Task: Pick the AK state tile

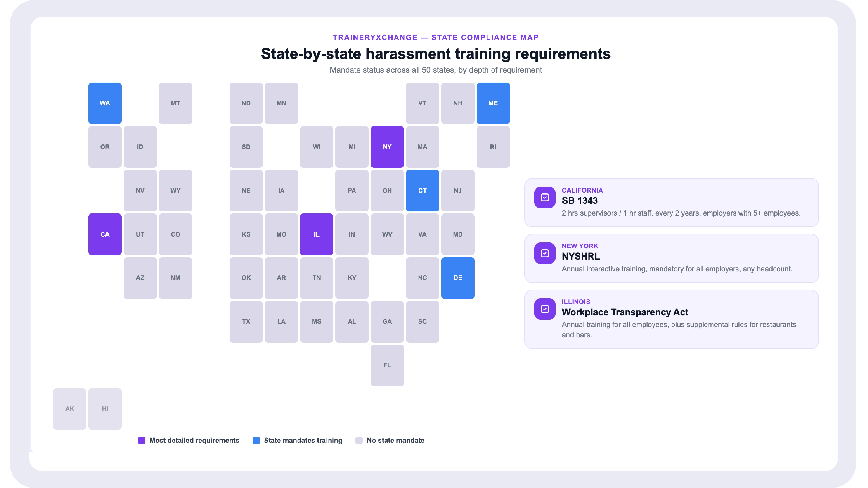Action: point(69,409)
